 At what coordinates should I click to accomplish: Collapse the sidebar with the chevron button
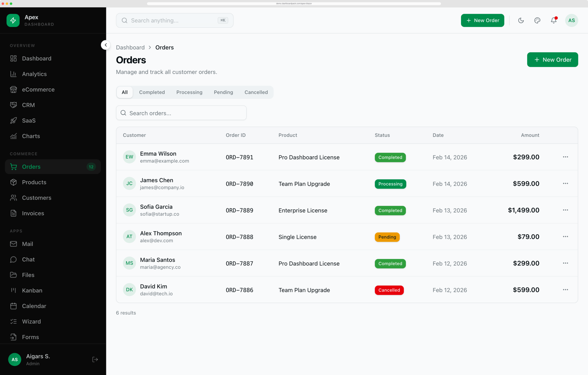(x=106, y=45)
